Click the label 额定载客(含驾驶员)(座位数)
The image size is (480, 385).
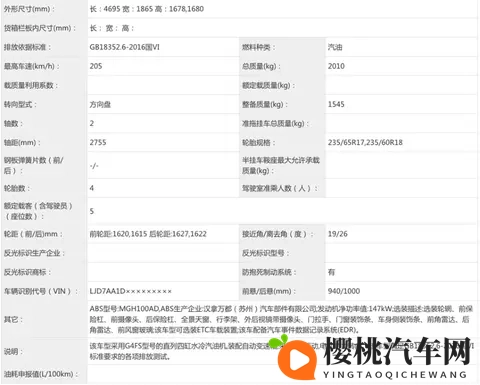(38, 211)
